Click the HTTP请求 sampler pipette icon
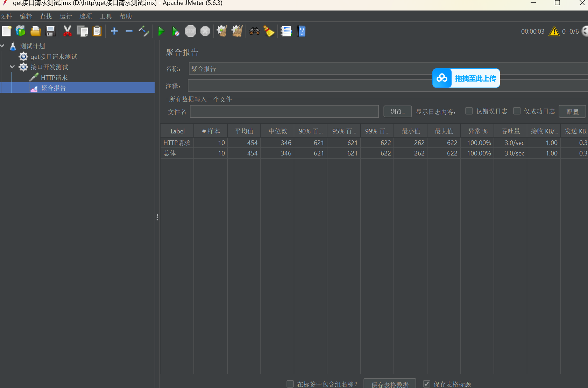The image size is (588, 388). 34,77
